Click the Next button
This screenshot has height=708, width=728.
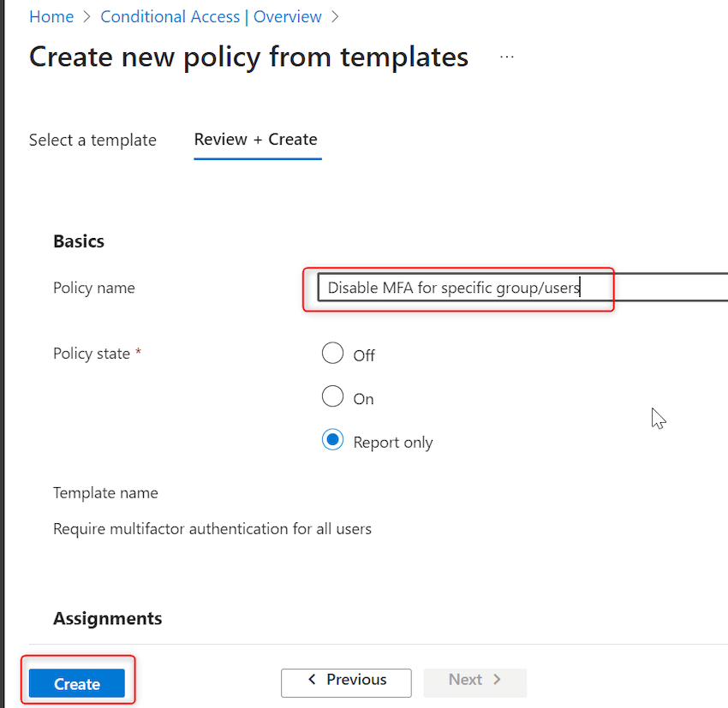point(474,681)
